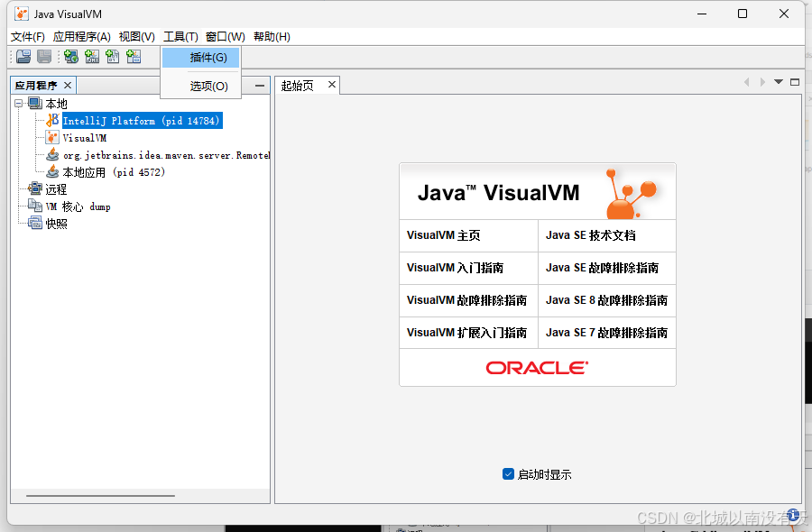Viewport: 812px width, 532px height.
Task: Open the Java SE 8 故障排除指南 link
Action: point(606,300)
